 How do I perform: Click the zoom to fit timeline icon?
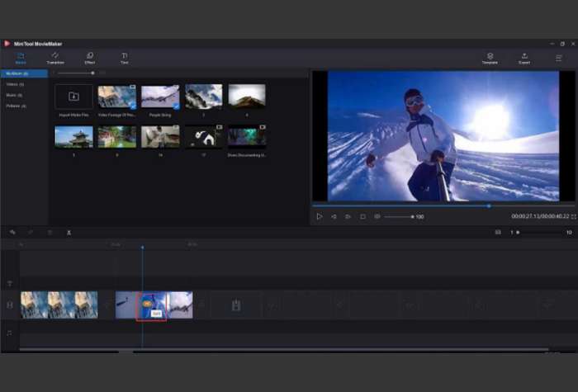point(498,232)
